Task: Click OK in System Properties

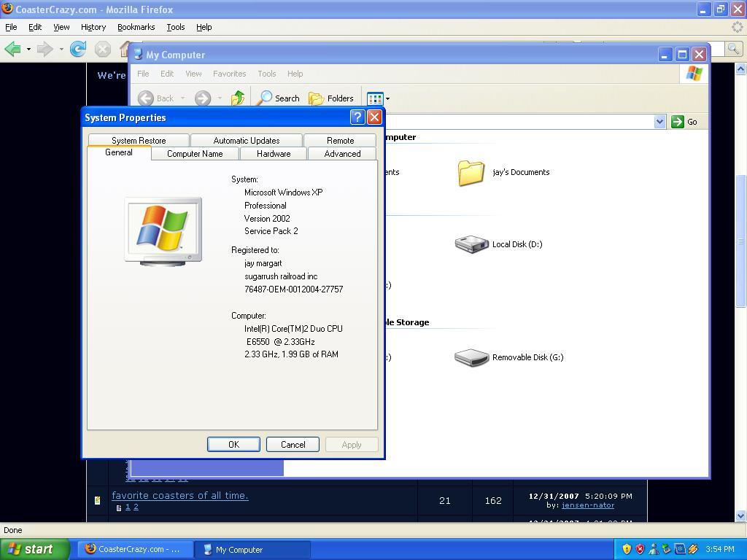Action: click(233, 444)
